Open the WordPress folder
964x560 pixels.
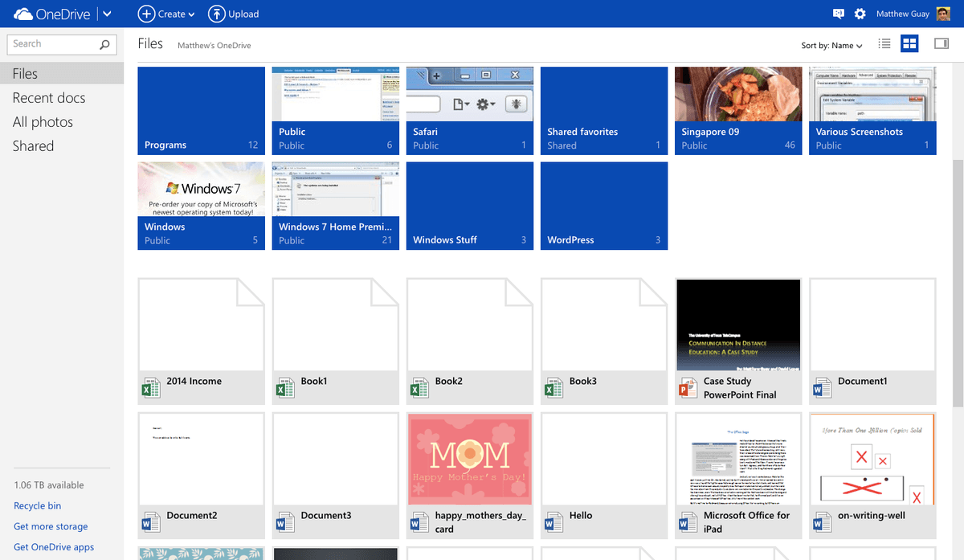click(604, 206)
